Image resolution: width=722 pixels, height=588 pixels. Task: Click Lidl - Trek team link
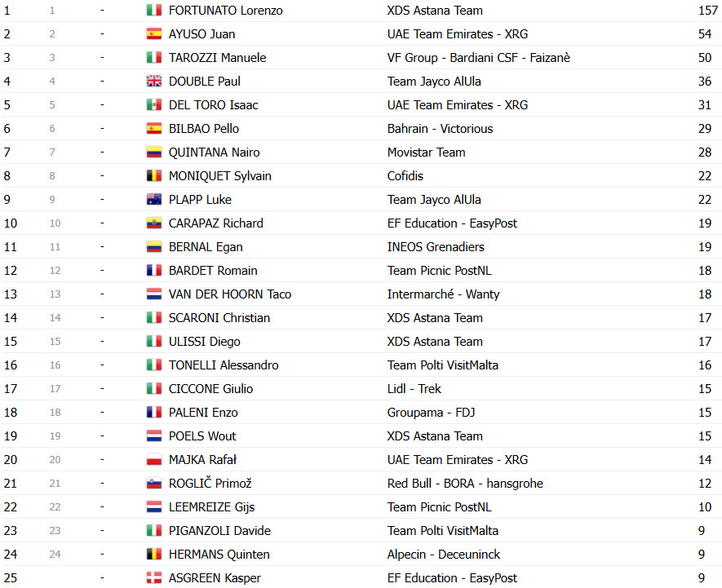[414, 389]
